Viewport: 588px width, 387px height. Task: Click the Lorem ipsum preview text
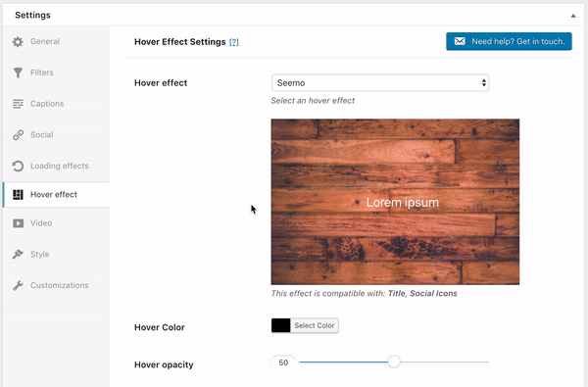(x=403, y=203)
